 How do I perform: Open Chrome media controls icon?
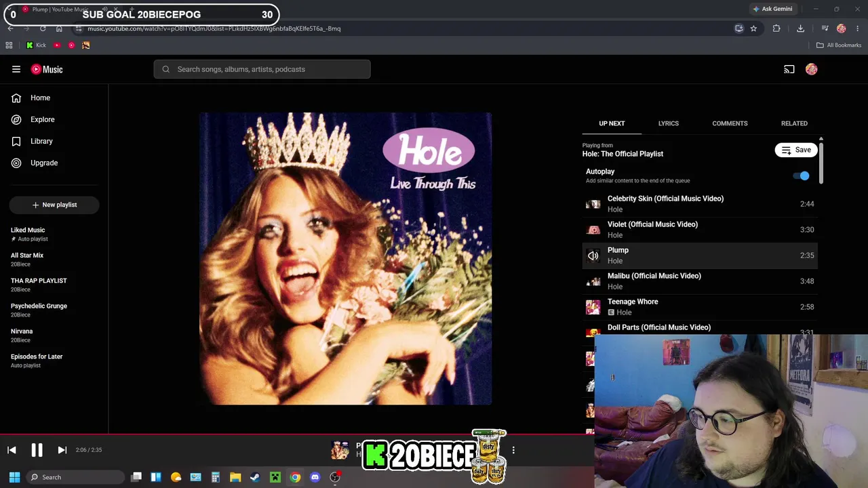[825, 28]
